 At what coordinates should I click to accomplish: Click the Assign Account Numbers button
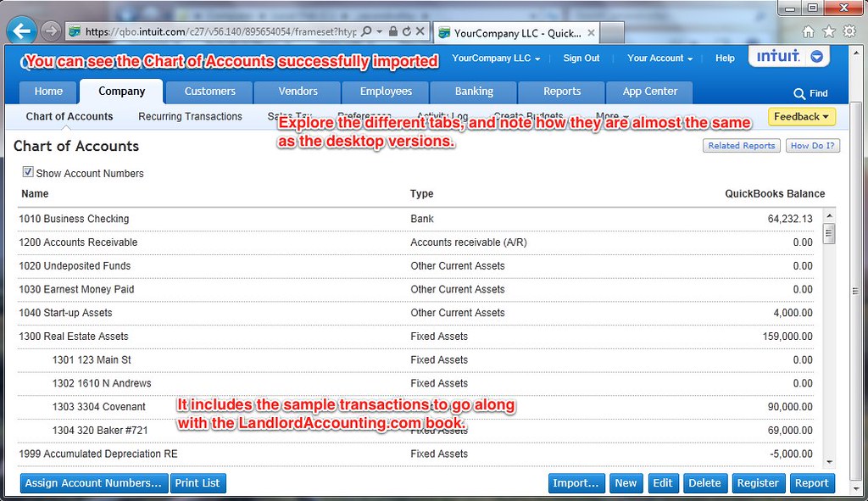[x=93, y=483]
